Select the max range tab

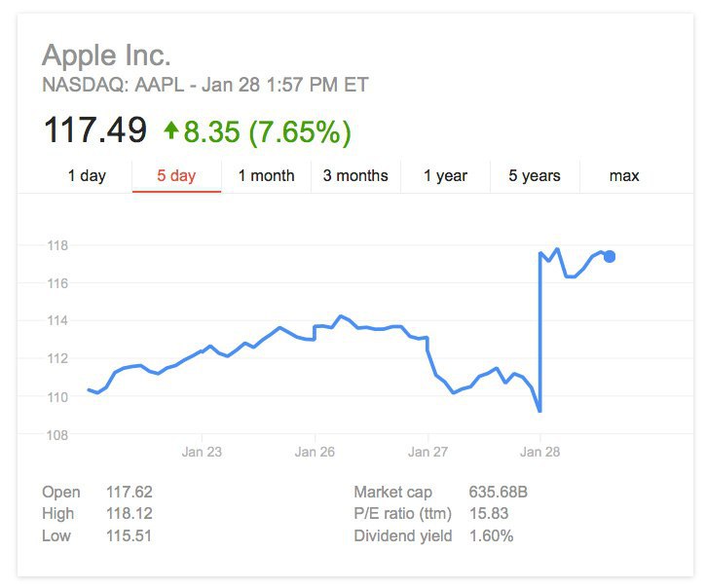coord(624,176)
